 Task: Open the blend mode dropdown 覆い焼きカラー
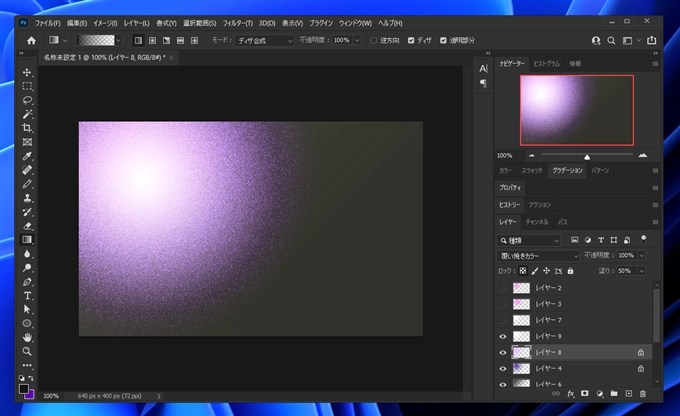click(x=538, y=256)
